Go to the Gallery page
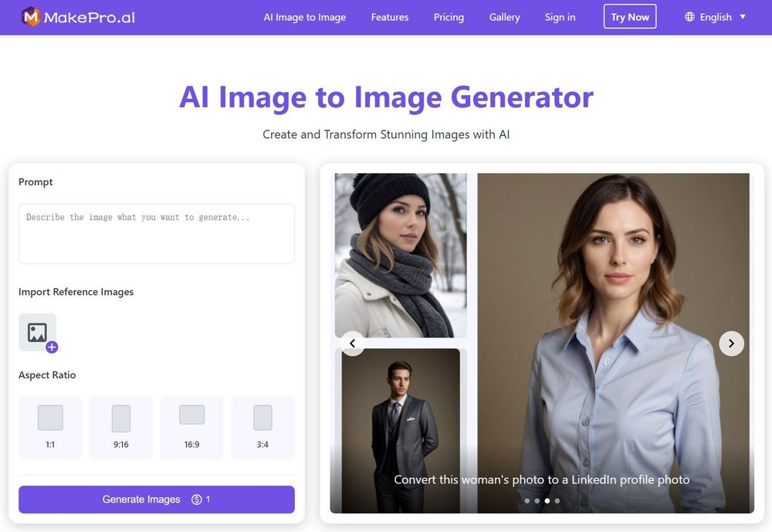 504,16
